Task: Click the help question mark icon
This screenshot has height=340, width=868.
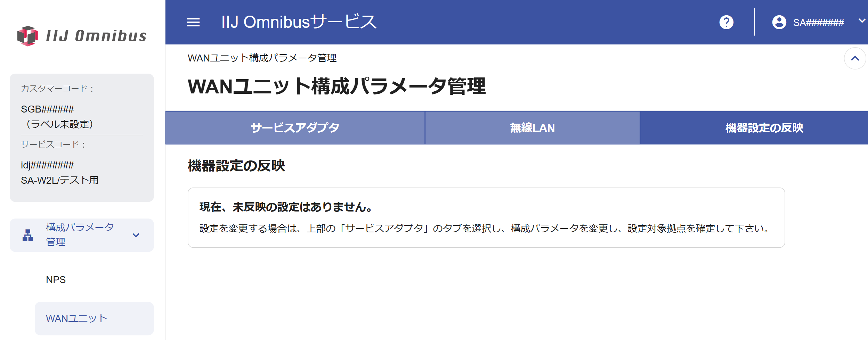Action: click(x=726, y=23)
